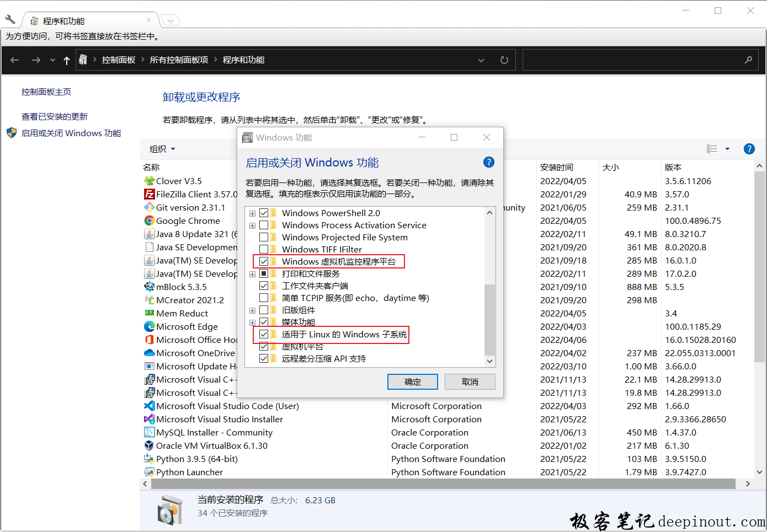Click 控制面板 breadcrumb
Viewport: 767px width, 532px height.
(119, 60)
